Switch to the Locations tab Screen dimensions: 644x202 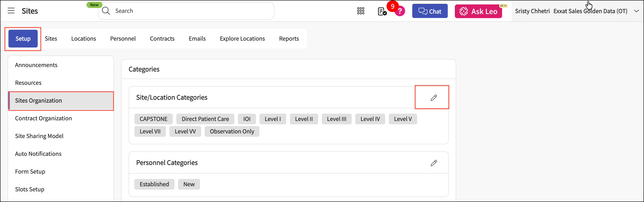pyautogui.click(x=84, y=39)
